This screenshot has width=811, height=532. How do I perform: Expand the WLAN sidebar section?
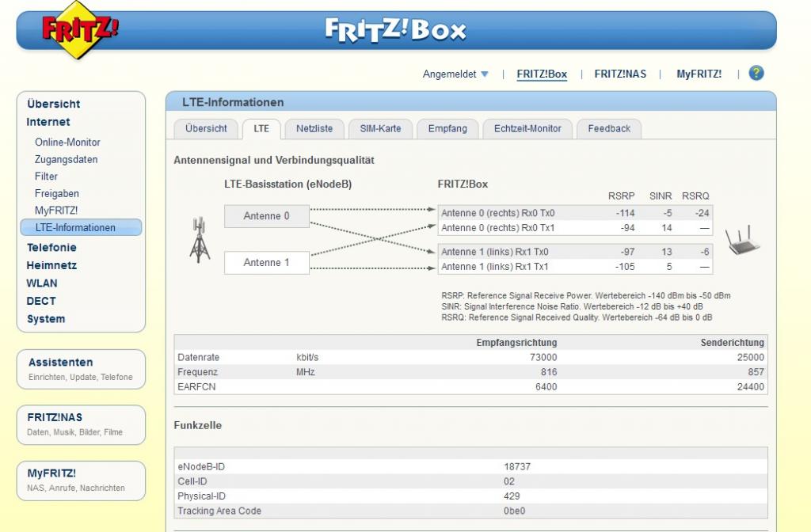pos(42,283)
